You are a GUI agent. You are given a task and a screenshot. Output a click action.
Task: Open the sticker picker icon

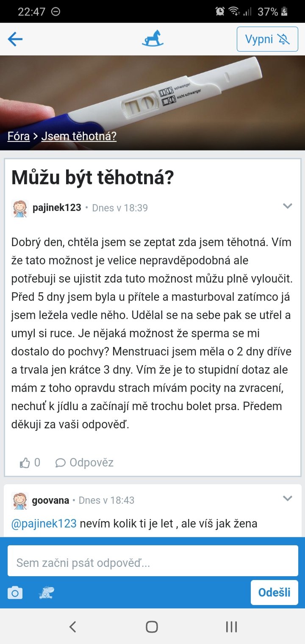pyautogui.click(x=46, y=593)
